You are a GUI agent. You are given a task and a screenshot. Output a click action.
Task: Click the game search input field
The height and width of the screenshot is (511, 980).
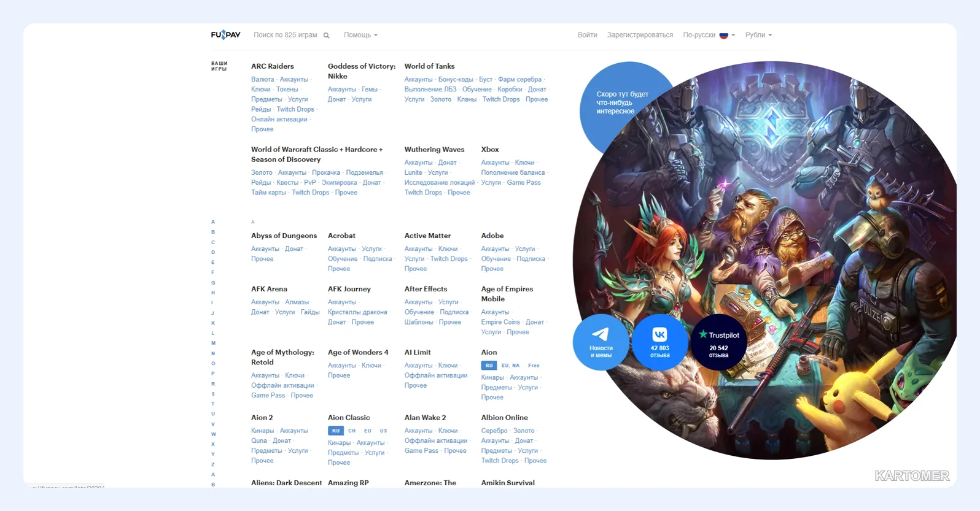coord(286,35)
